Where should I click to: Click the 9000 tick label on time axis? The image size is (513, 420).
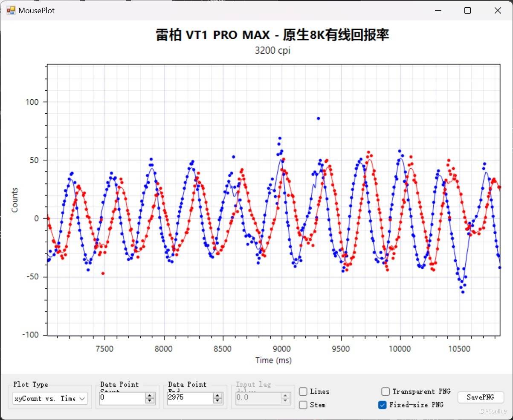tap(282, 349)
